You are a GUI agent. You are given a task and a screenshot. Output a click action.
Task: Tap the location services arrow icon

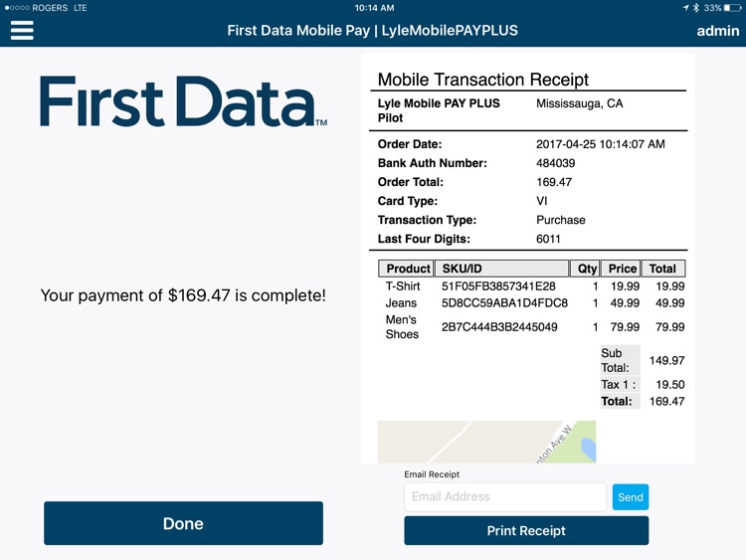685,8
